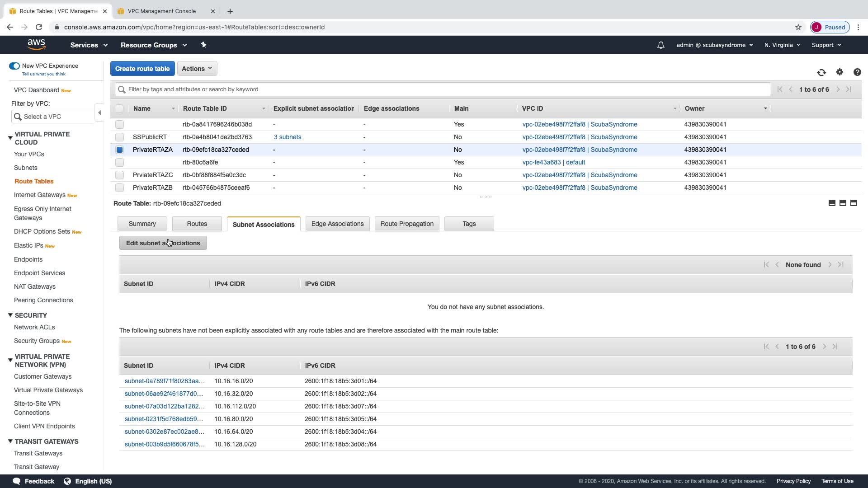868x488 pixels.
Task: Open the 3 subnets link
Action: tap(288, 137)
